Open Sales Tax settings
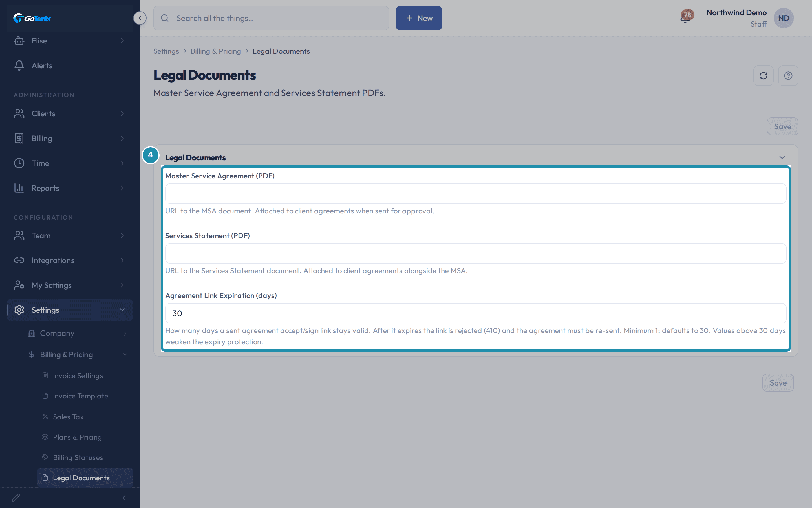812x508 pixels. pos(85,417)
